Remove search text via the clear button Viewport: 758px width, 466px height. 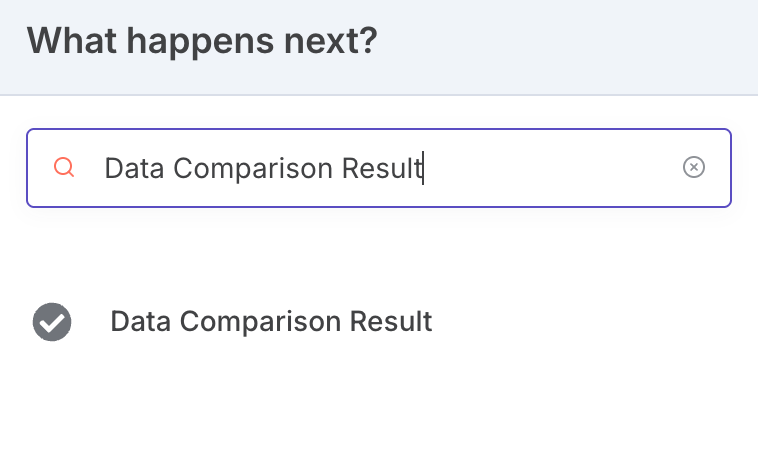pyautogui.click(x=694, y=167)
